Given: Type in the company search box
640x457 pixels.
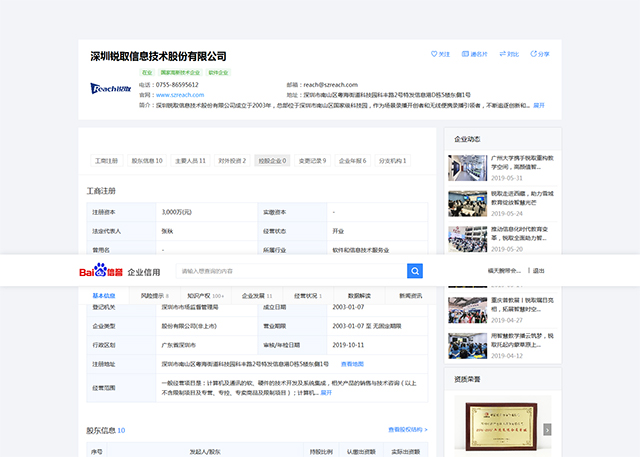Looking at the screenshot, I should tap(291, 271).
